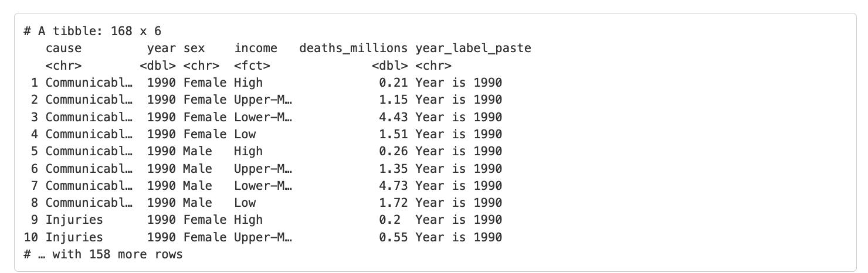Click the deaths value 4.73
The width and height of the screenshot is (868, 273).
point(393,186)
